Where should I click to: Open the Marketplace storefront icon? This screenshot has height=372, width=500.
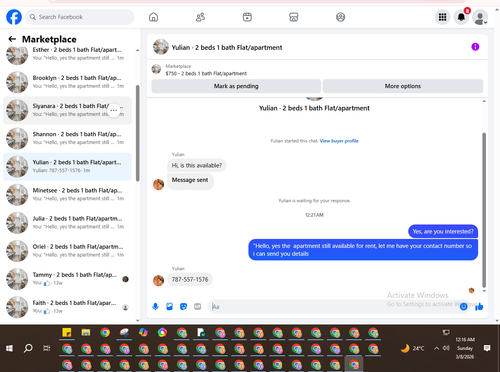[x=294, y=17]
